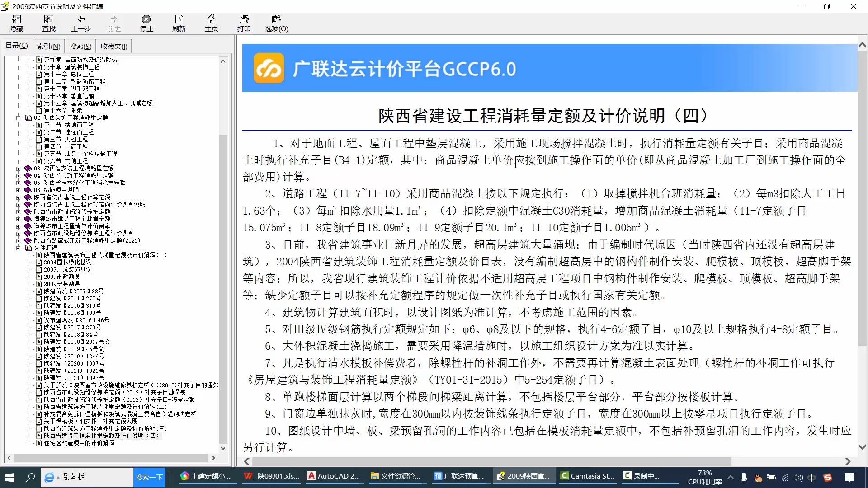Switch to 搜索(S) search tab
The image size is (868, 488).
(80, 46)
